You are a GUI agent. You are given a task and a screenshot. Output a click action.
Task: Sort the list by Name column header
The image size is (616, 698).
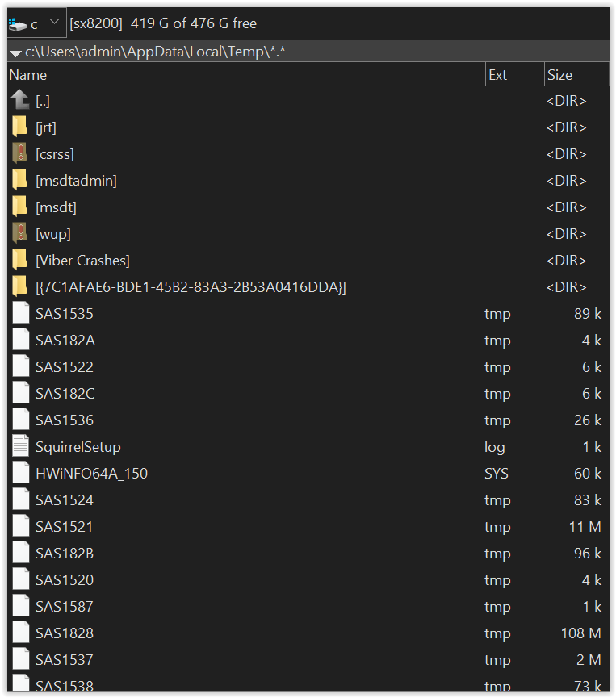[x=242, y=75]
